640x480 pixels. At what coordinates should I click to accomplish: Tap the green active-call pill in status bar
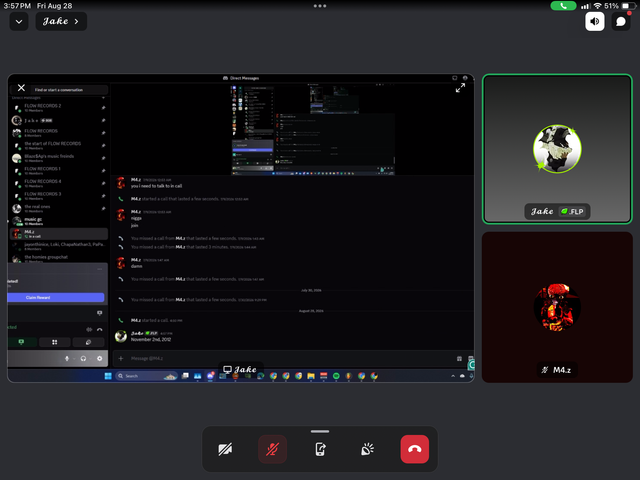pyautogui.click(x=563, y=6)
